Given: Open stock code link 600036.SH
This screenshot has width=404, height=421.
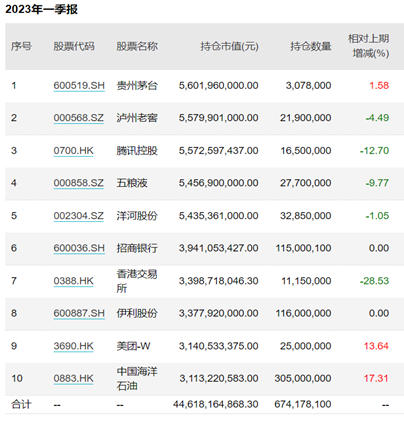Looking at the screenshot, I should tap(79, 248).
